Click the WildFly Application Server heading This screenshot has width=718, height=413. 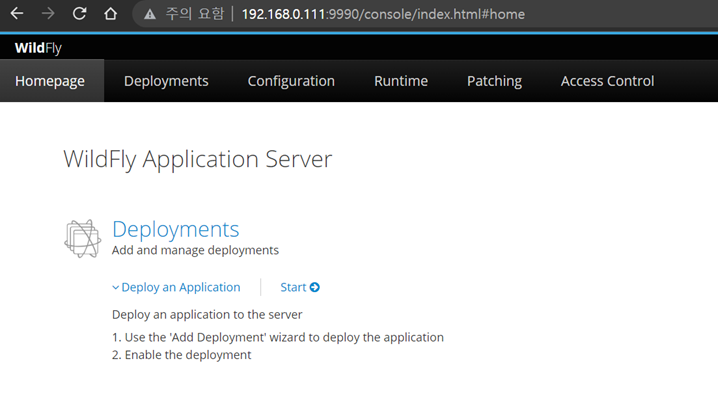tap(198, 159)
